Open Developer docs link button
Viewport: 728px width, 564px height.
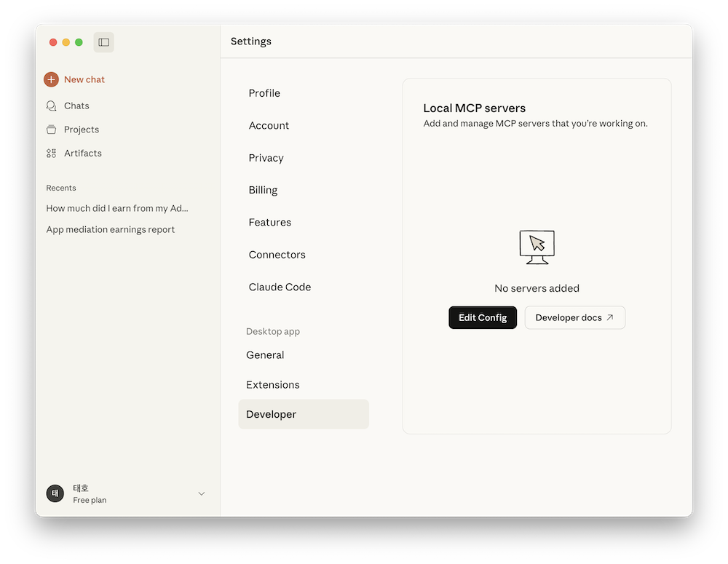point(575,317)
